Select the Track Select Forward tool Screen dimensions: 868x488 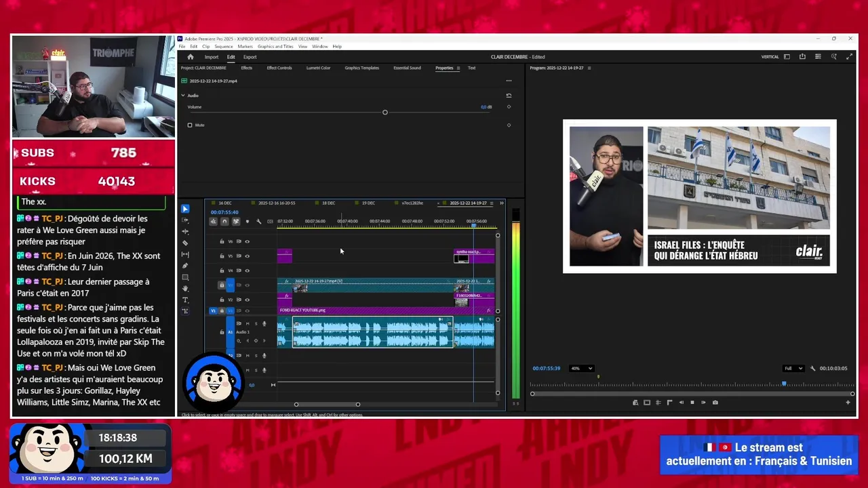(185, 221)
